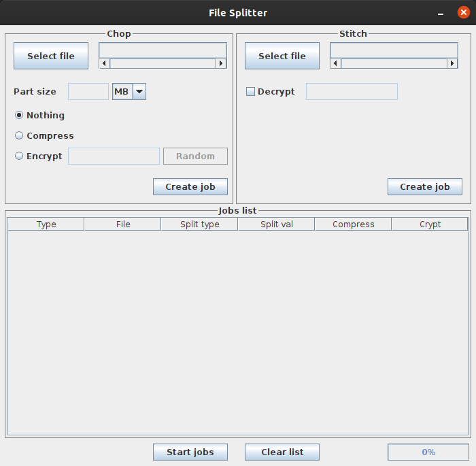Screen dimensions: 476x466
Task: Click the File column header
Action: (122, 224)
